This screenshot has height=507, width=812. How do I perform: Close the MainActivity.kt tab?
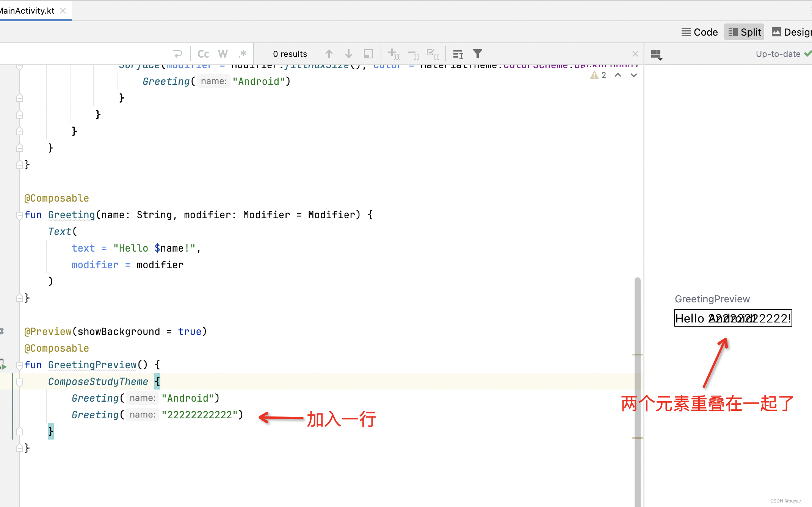point(63,11)
